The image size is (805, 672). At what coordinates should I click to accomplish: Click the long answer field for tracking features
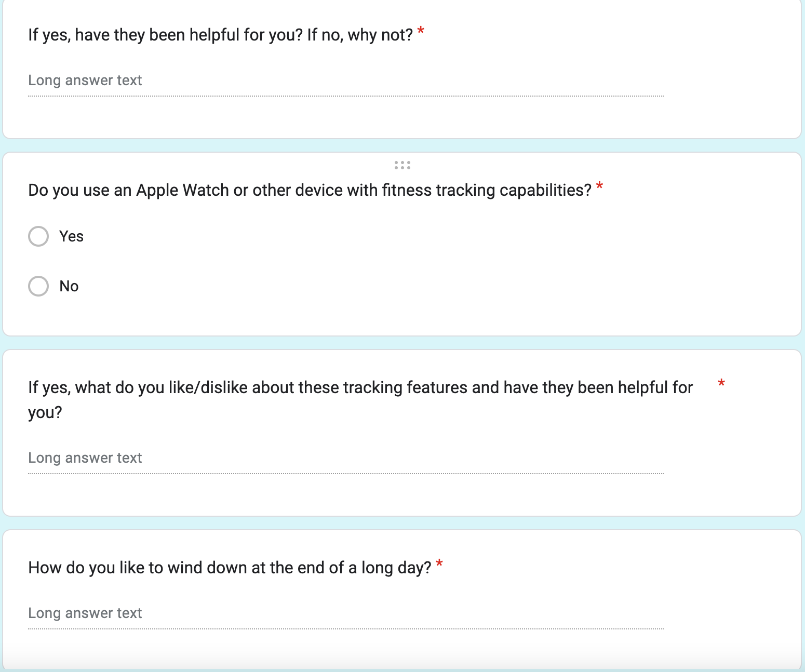pyautogui.click(x=345, y=458)
